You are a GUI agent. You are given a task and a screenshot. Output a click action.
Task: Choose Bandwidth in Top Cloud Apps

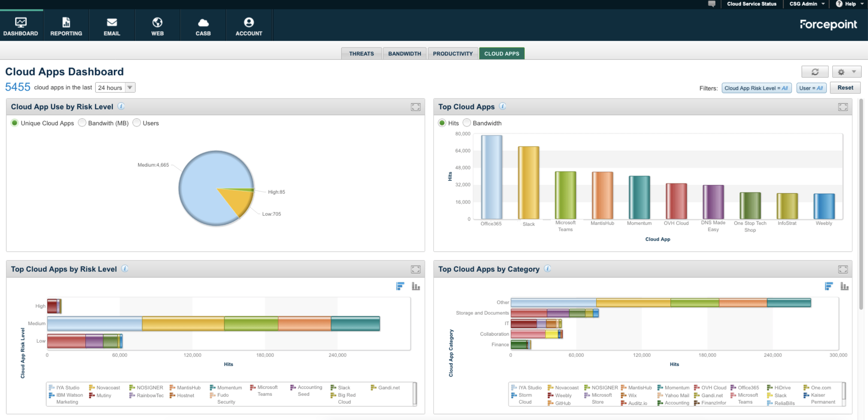[467, 123]
